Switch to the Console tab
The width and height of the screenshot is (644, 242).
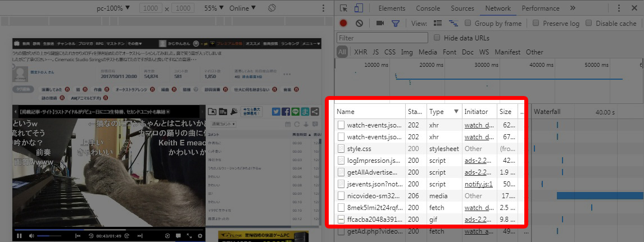(x=428, y=8)
